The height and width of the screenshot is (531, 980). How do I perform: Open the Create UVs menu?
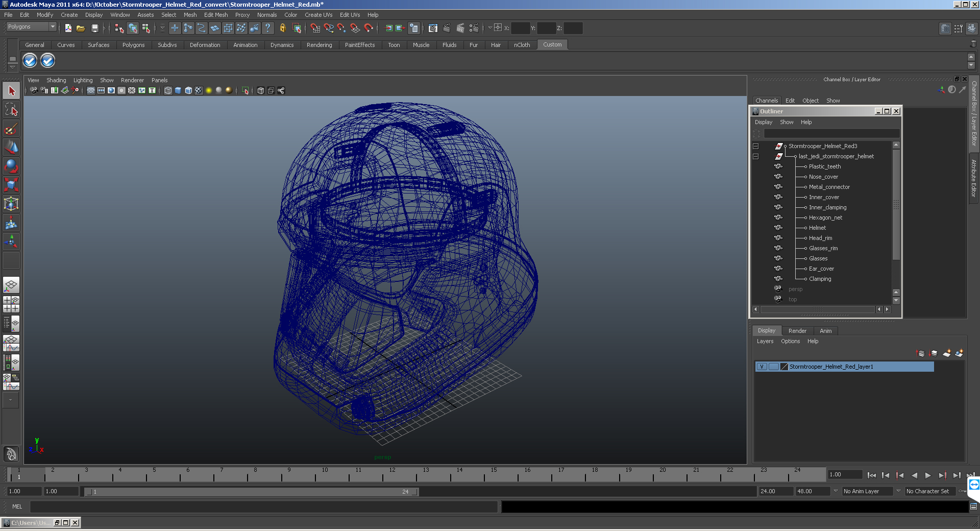318,15
